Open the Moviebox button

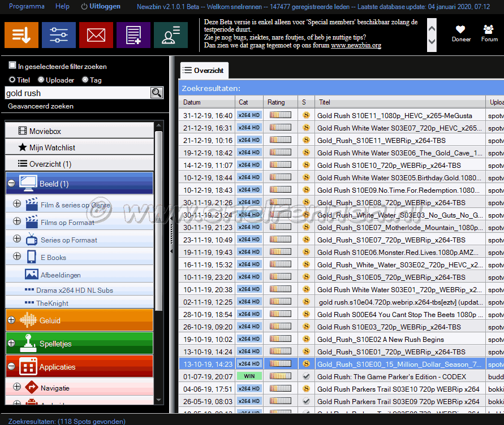(x=79, y=131)
